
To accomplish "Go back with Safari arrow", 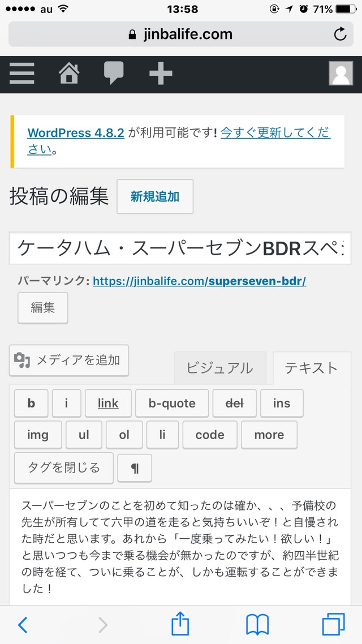I will click(23, 625).
